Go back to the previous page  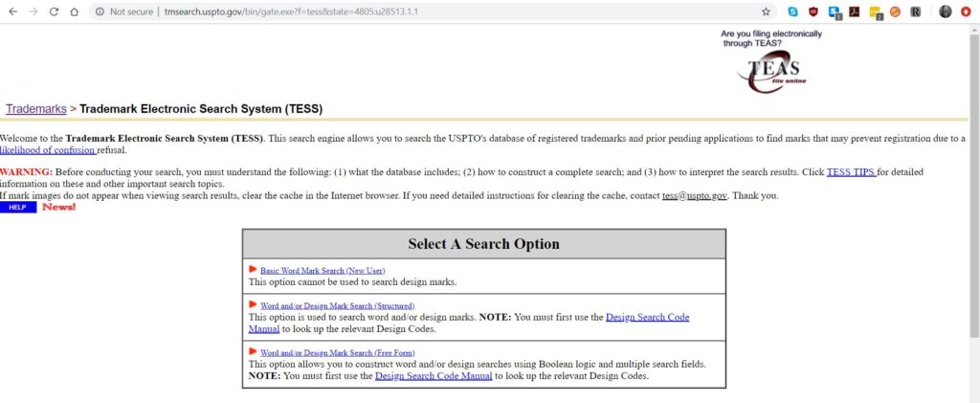pos(13,11)
